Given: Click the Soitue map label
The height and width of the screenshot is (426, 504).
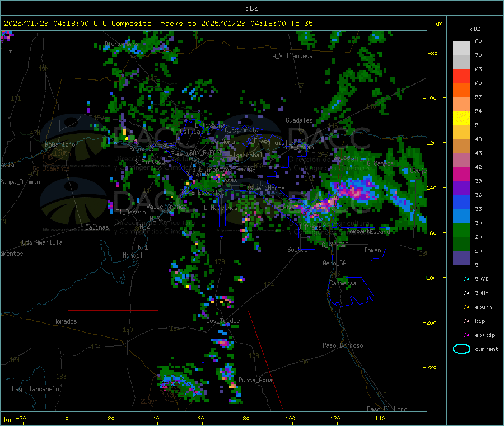Looking at the screenshot, I should 297,250.
